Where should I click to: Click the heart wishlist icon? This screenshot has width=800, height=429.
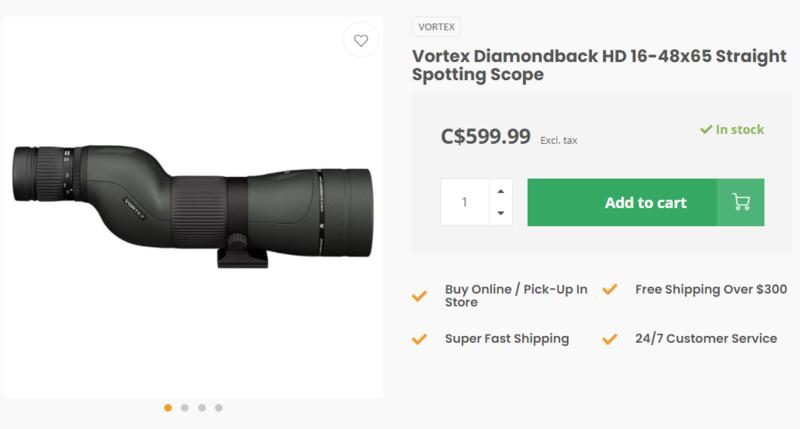tap(362, 41)
